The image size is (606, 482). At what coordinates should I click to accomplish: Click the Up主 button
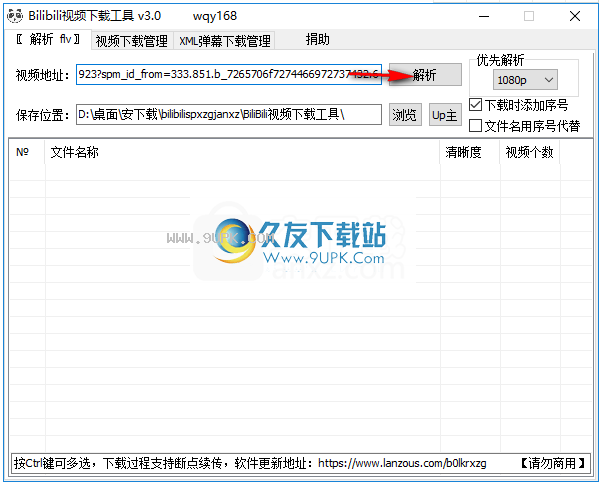click(445, 115)
